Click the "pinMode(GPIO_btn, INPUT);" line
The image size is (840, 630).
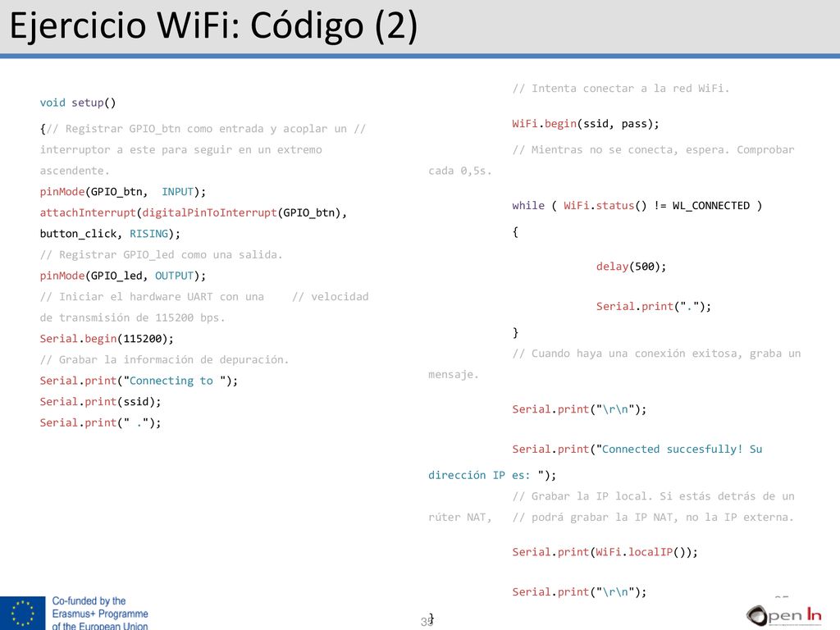coord(123,192)
